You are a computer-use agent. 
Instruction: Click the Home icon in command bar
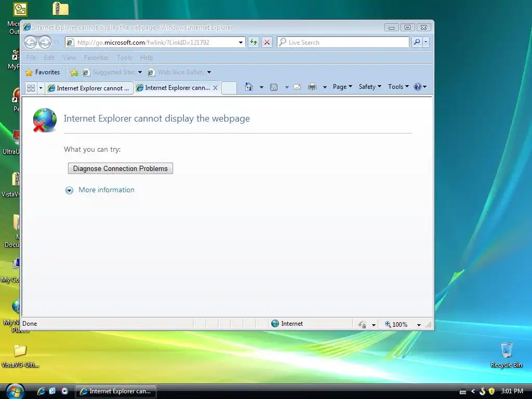coord(249,87)
